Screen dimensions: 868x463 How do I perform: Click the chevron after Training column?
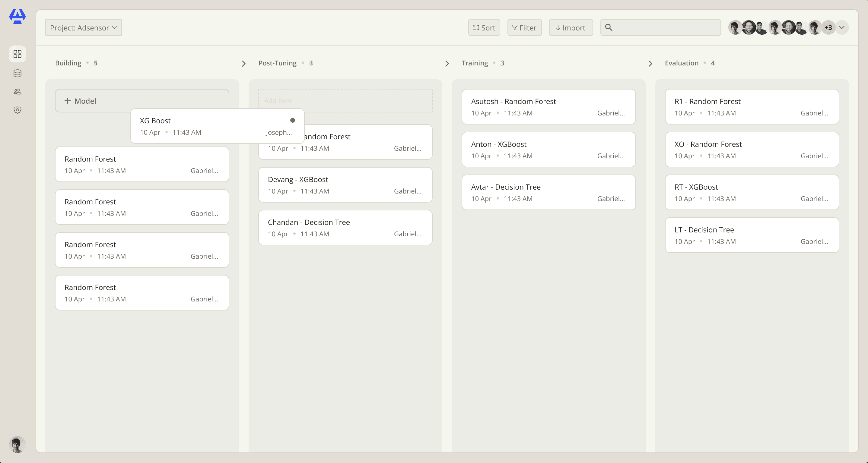coord(650,64)
